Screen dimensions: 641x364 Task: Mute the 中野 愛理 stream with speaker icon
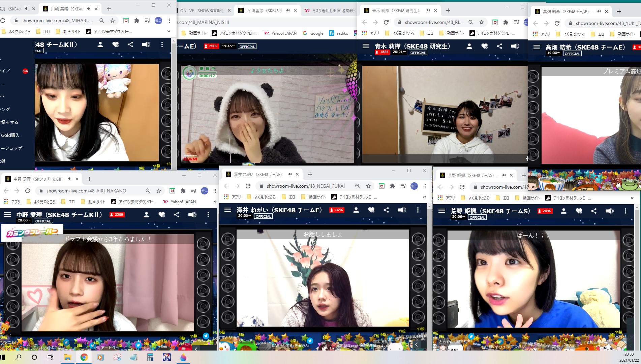point(192,215)
